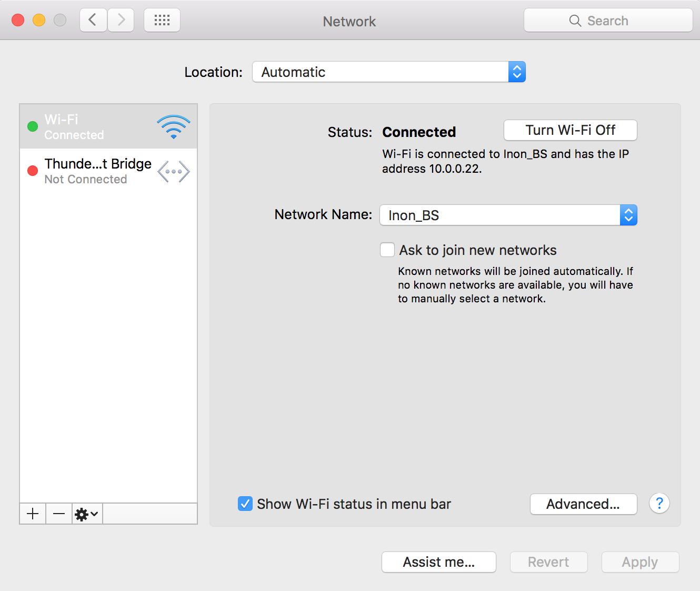Click the Show All preferences grid icon

(162, 19)
